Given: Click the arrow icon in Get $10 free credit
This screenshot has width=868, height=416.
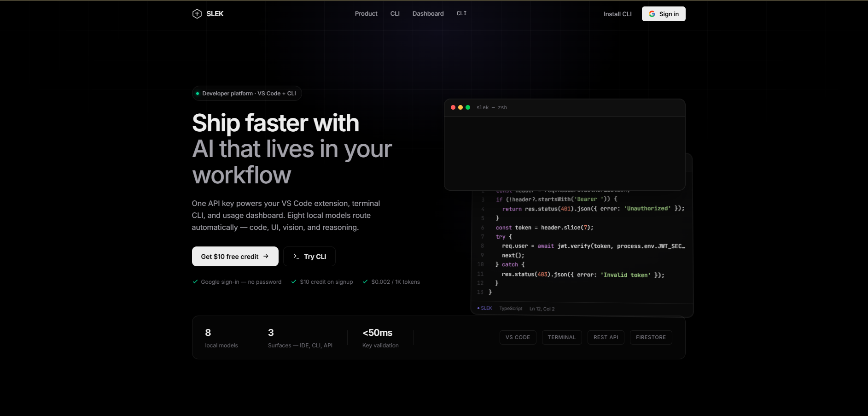Looking at the screenshot, I should pos(266,256).
